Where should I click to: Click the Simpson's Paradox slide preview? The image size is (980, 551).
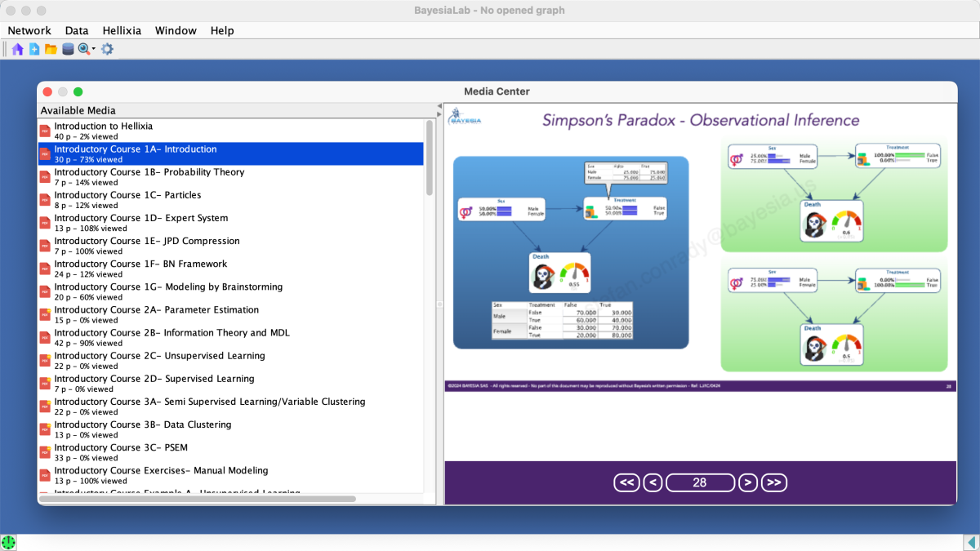pos(700,248)
